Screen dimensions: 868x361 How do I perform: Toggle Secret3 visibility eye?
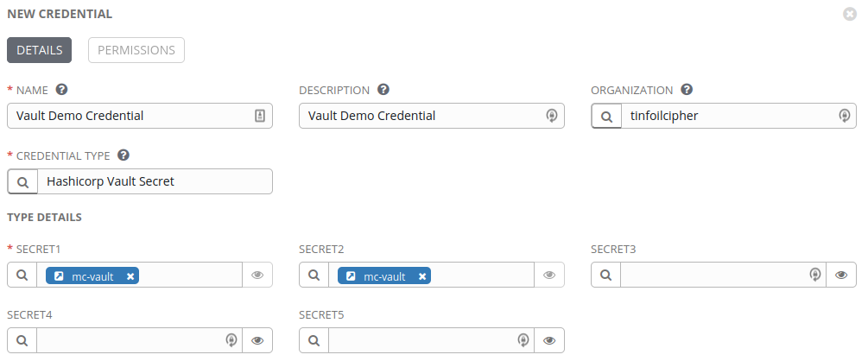point(841,275)
